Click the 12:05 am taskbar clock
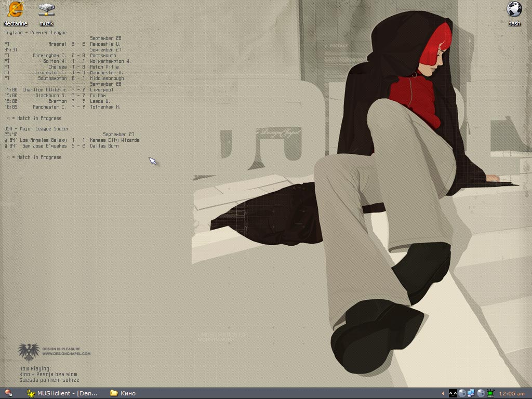The height and width of the screenshot is (399, 532). pyautogui.click(x=512, y=393)
